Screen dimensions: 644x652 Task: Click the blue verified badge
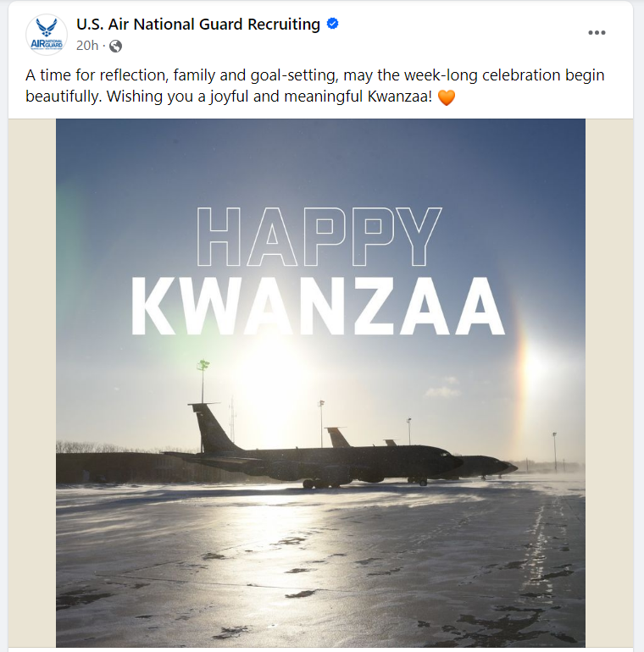(333, 25)
